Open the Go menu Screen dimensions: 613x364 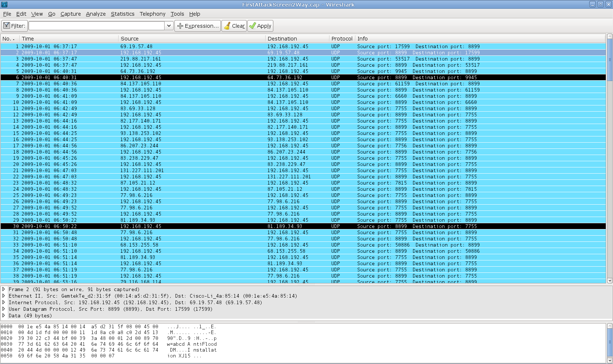[52, 14]
